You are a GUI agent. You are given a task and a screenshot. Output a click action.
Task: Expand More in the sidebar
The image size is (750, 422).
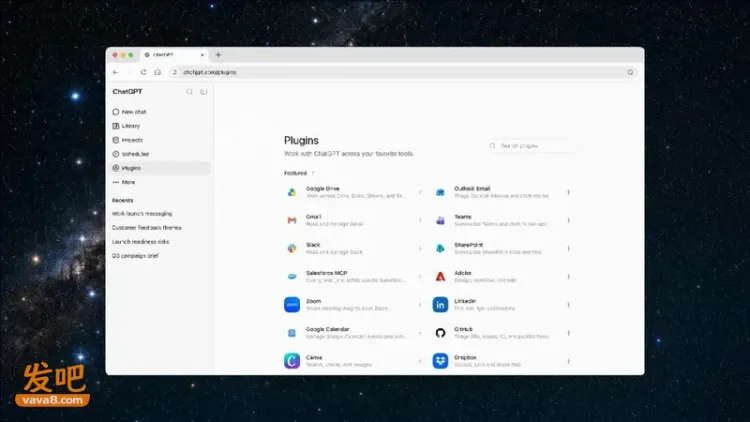click(x=160, y=182)
